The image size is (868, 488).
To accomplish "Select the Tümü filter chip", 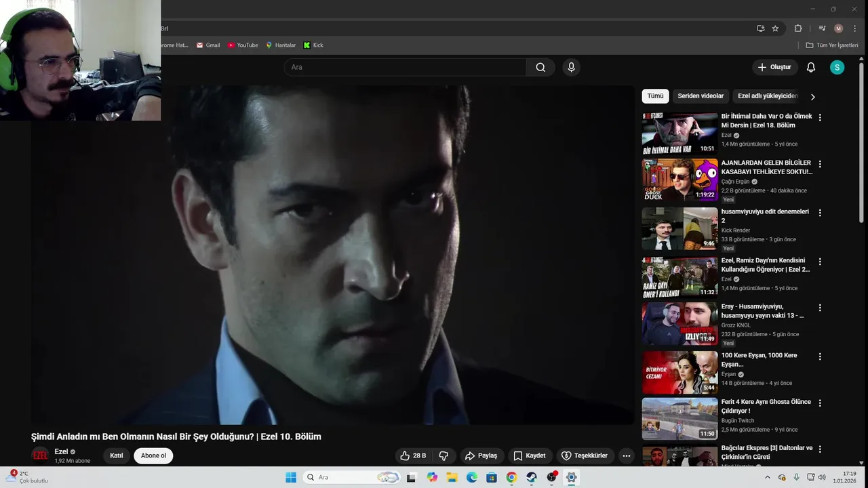I will pyautogui.click(x=655, y=96).
